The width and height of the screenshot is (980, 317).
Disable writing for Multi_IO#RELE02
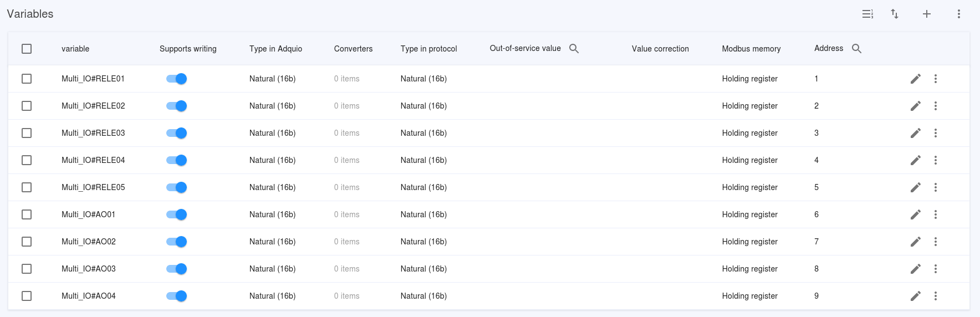(x=177, y=106)
